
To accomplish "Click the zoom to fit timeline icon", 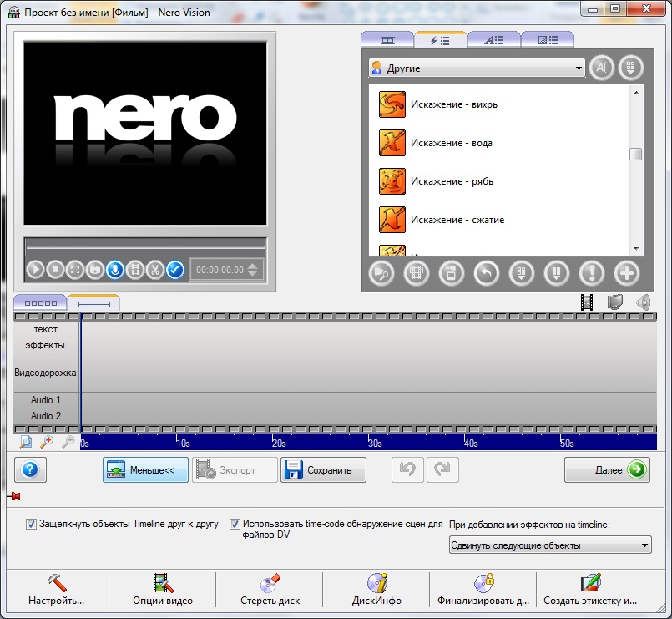I will click(26, 442).
